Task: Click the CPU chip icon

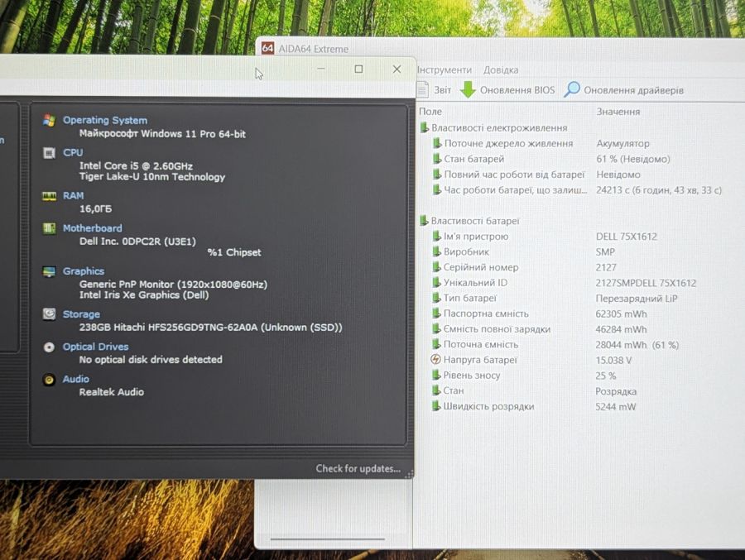Action: point(49,153)
